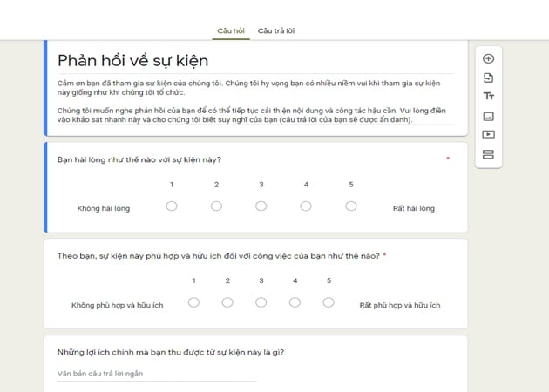Screen dimensions: 549x392
Task: Click the Add image icon
Action: (488, 116)
